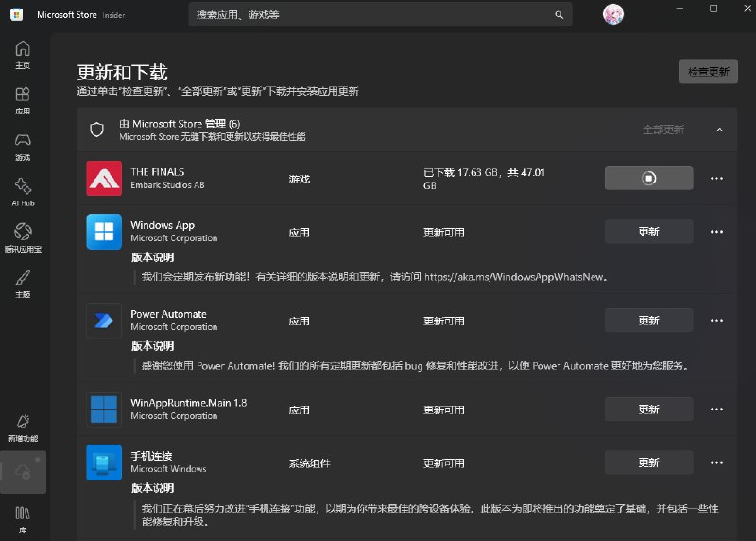Click 版本说明 heading under Windows App
Screen dimensions: 756x541
(152, 257)
